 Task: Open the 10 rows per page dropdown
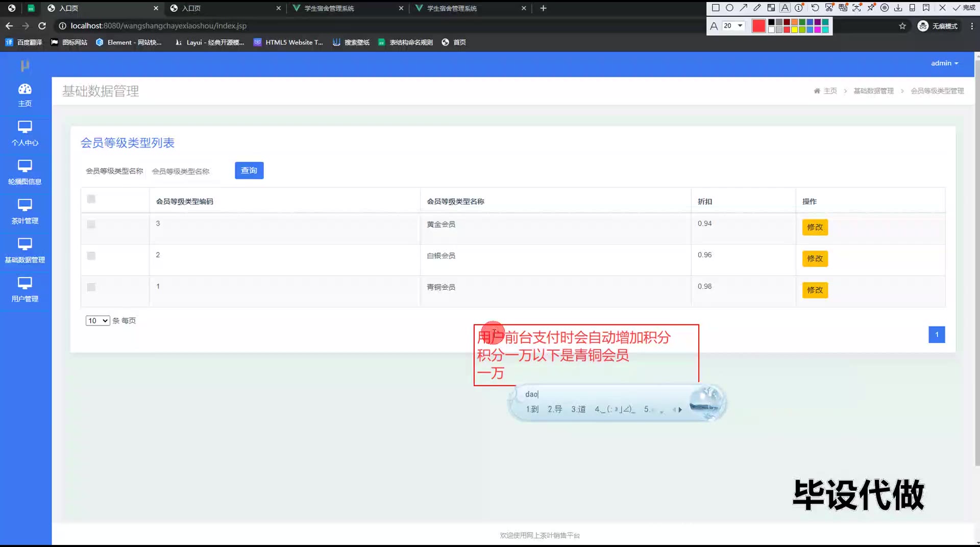[98, 320]
